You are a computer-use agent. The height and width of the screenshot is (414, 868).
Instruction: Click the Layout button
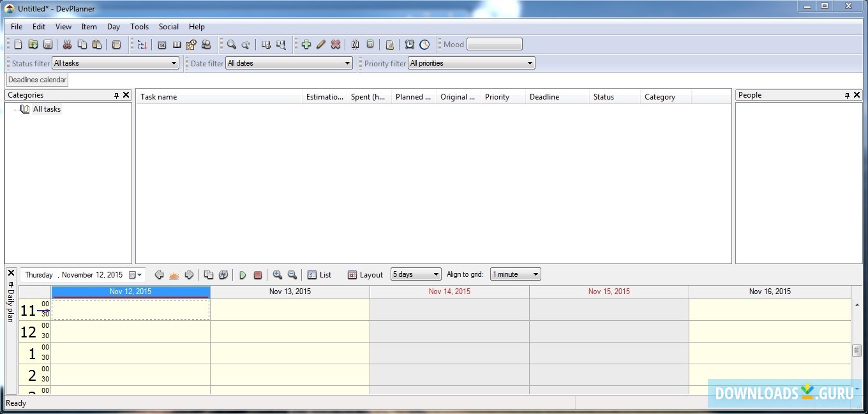coord(364,274)
